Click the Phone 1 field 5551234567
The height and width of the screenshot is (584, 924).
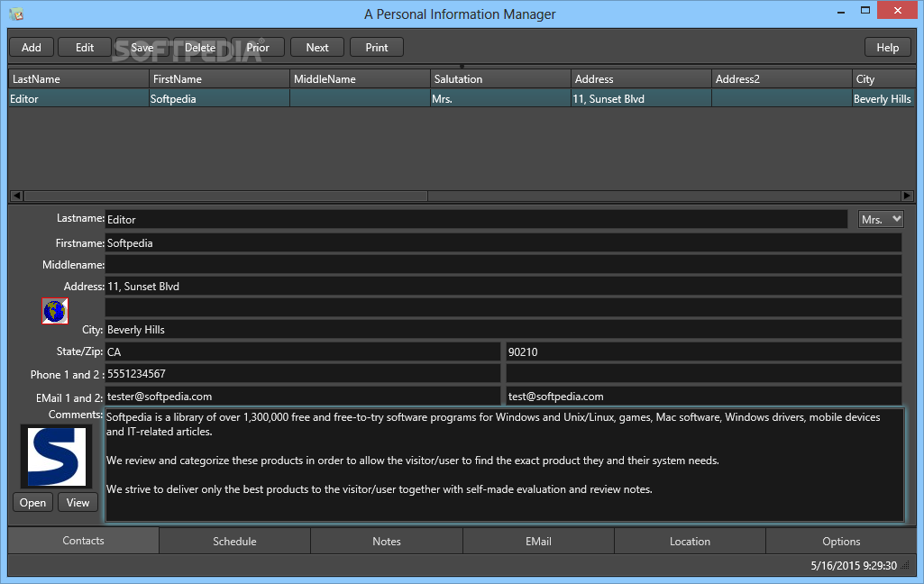303,374
